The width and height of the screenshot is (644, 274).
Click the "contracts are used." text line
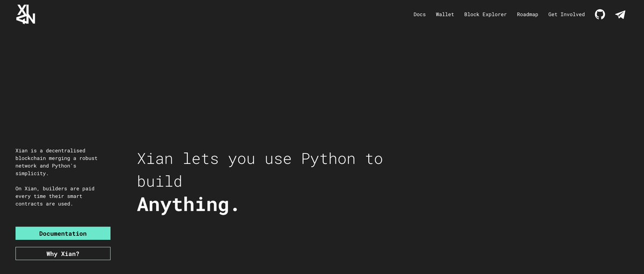click(x=44, y=204)
